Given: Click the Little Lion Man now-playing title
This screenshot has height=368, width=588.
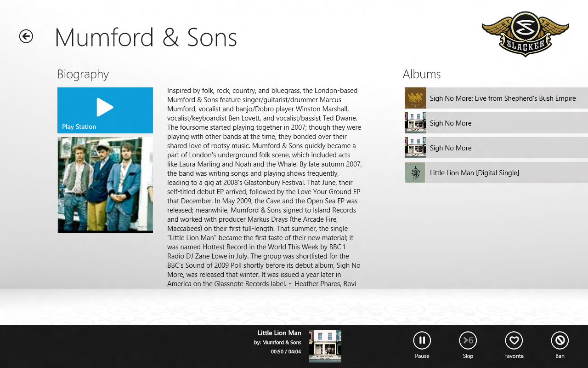Looking at the screenshot, I should point(279,333).
